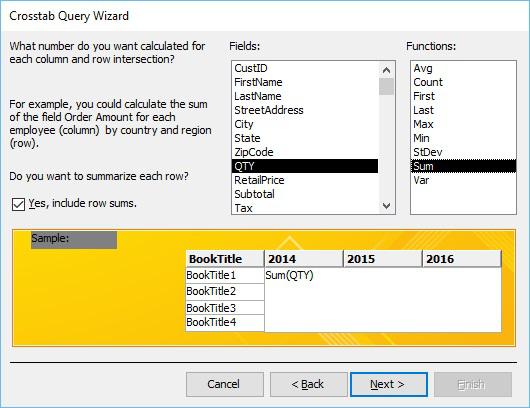Click the 2015 column header in sample
The width and height of the screenshot is (530, 408).
click(383, 259)
